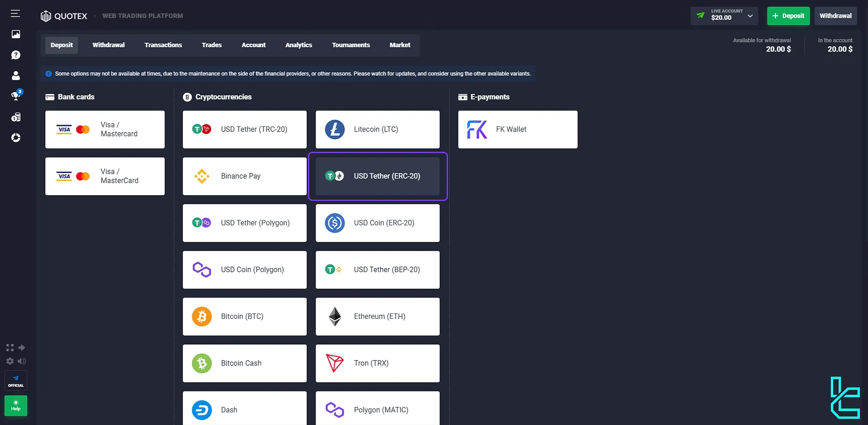Choose Visa / Mastercard payment option

tap(105, 130)
